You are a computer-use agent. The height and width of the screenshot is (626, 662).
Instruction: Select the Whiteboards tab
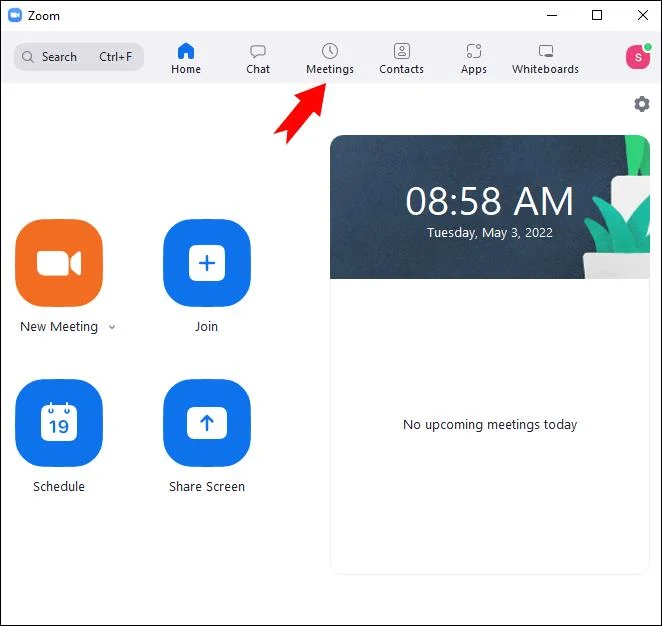coord(545,59)
